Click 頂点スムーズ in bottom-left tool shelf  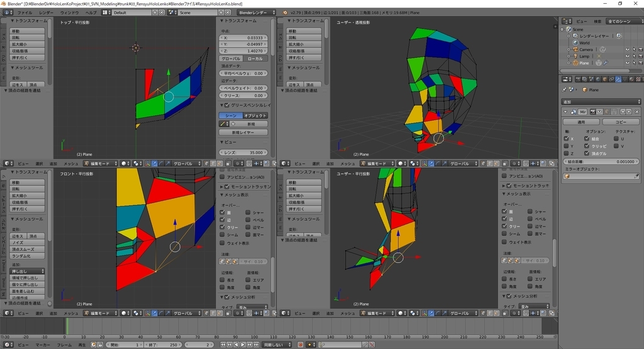(27, 249)
